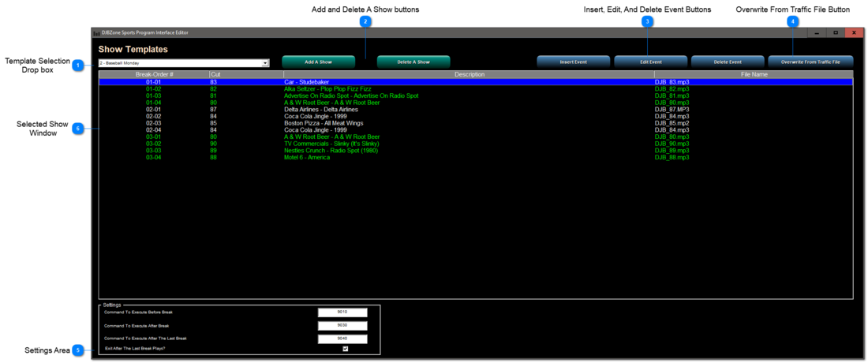Open the template selection dropdown arrow
The image size is (868, 363).
click(x=265, y=63)
